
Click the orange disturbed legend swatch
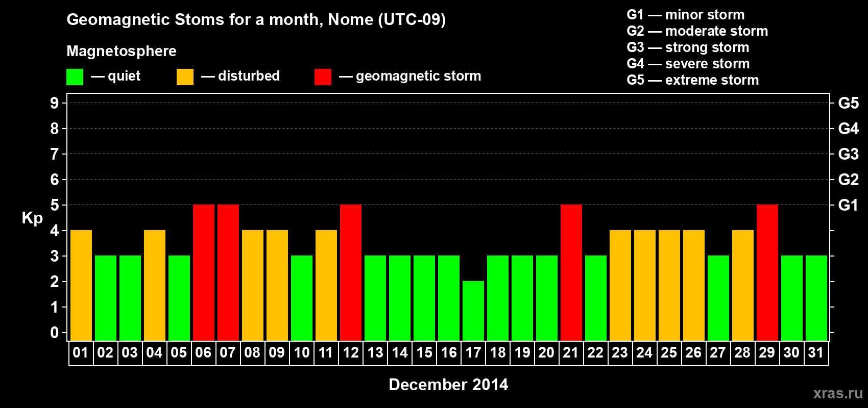click(185, 77)
